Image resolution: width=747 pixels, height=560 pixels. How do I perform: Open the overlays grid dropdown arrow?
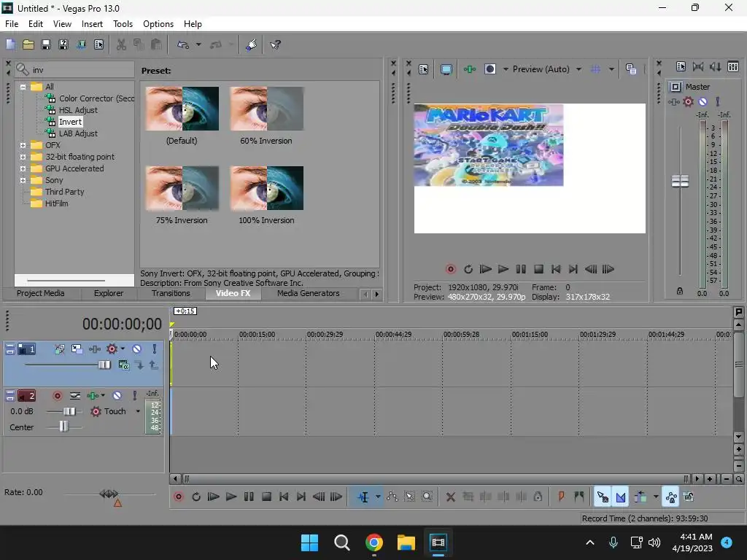(x=611, y=69)
